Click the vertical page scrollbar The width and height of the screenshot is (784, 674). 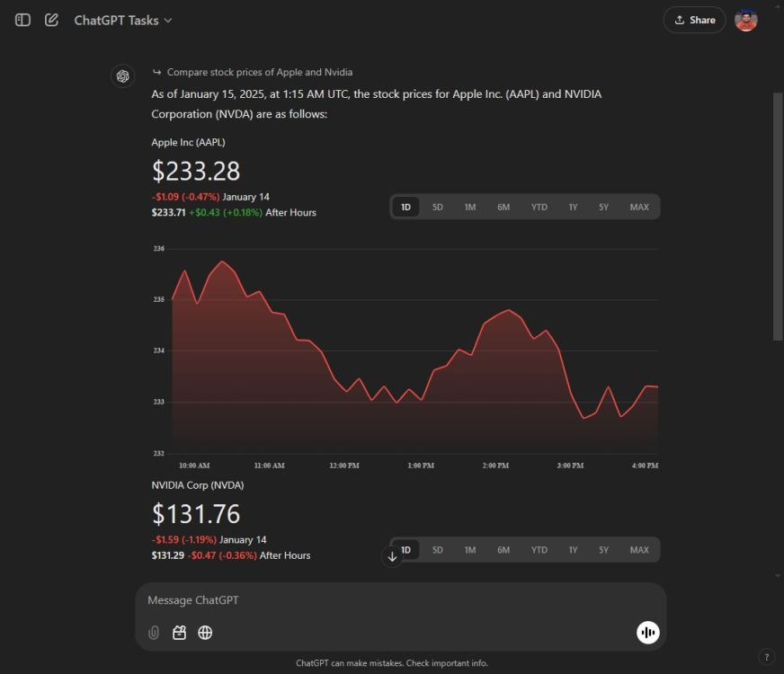[778, 216]
